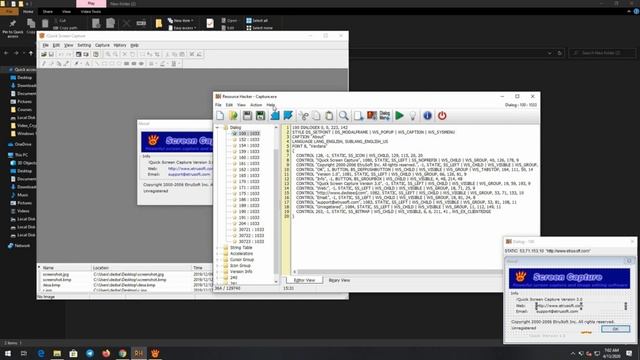Screen dimensions: 640x360
Task: Click green Compile Script play icon
Action: tap(400, 116)
